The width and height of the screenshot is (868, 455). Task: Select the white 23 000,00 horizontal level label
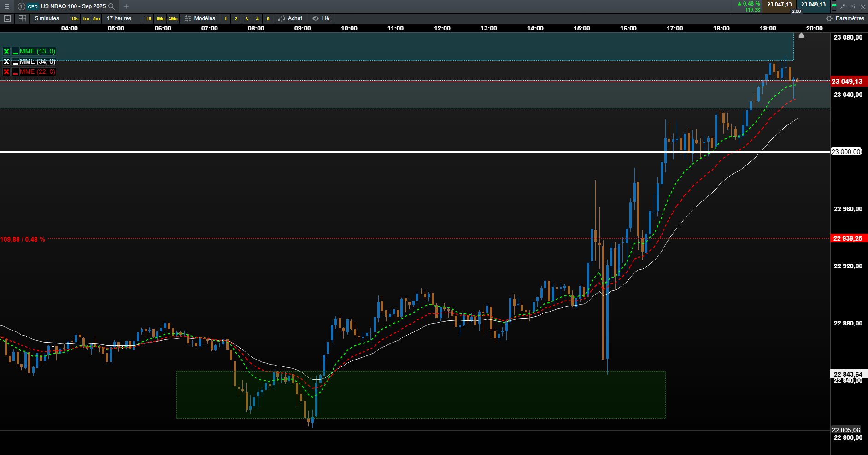coord(846,152)
